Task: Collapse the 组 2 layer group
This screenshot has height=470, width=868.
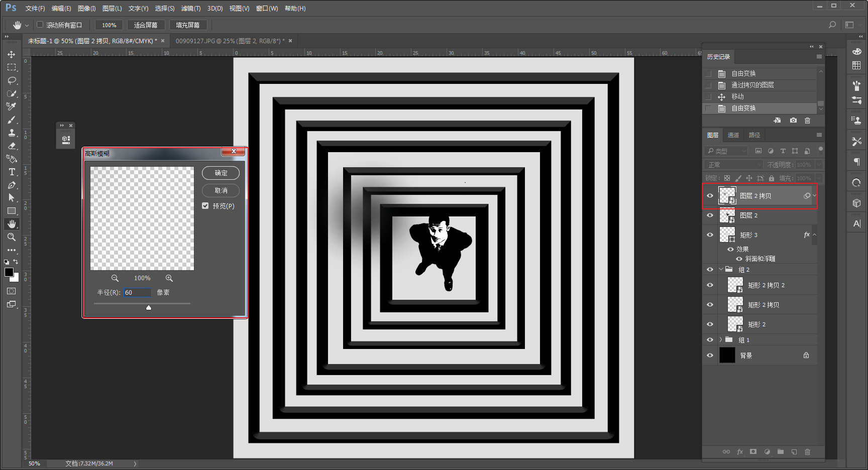Action: [x=721, y=270]
